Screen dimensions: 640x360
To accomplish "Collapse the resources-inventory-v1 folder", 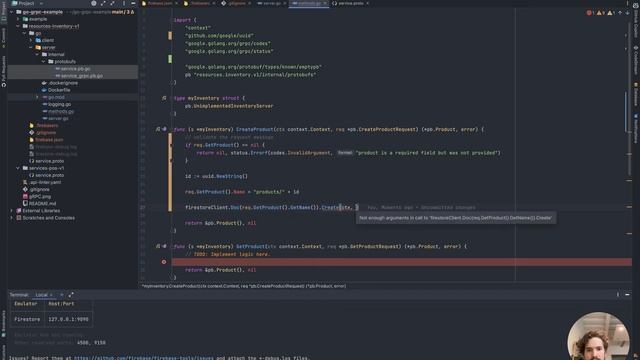I will [x=18, y=26].
